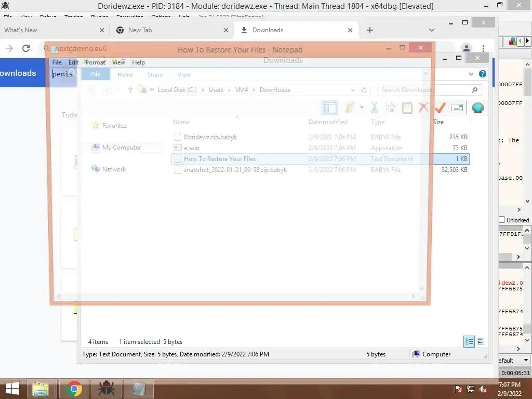This screenshot has width=532, height=399.
Task: Click the muted speaker tray icon
Action: (x=483, y=389)
